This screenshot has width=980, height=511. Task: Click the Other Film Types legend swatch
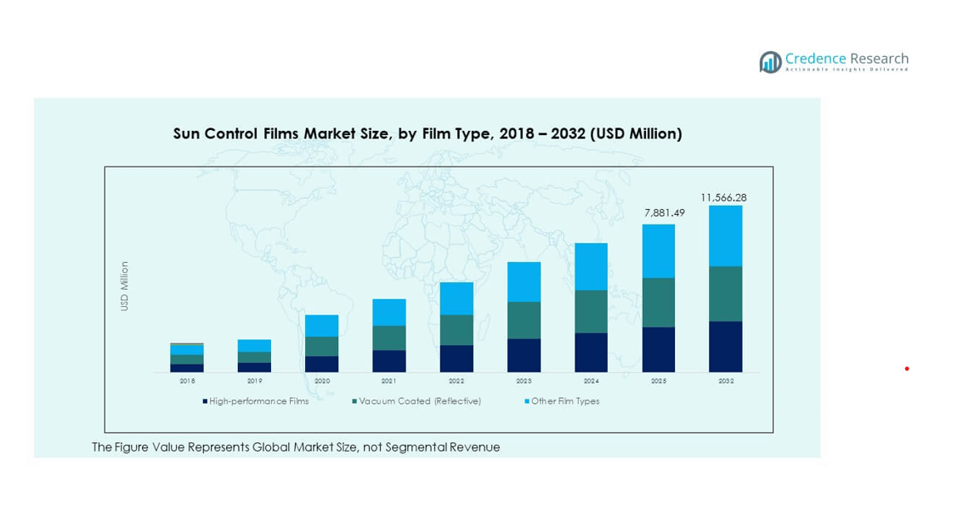coord(527,401)
